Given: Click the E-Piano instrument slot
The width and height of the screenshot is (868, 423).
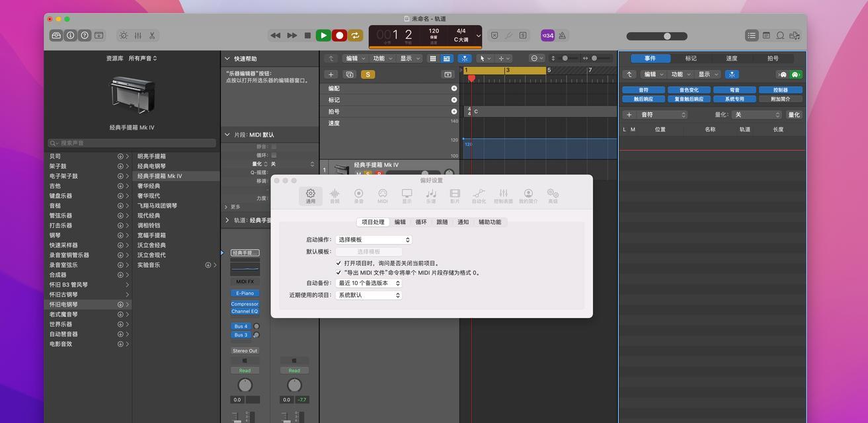Looking at the screenshot, I should (245, 293).
